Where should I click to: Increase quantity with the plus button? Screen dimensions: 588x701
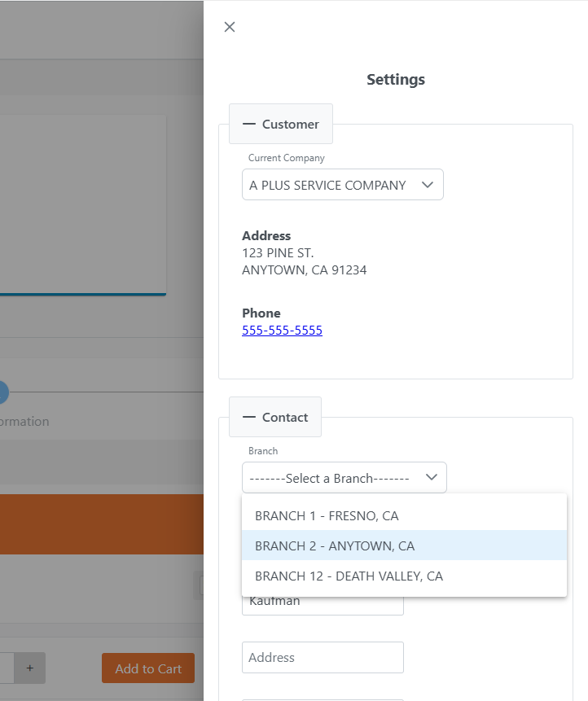pyautogui.click(x=30, y=668)
